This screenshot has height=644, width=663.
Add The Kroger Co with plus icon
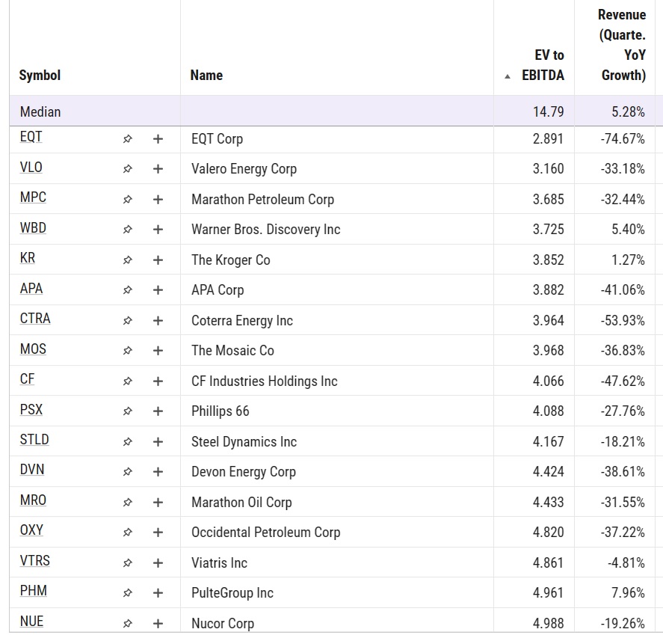pos(158,260)
